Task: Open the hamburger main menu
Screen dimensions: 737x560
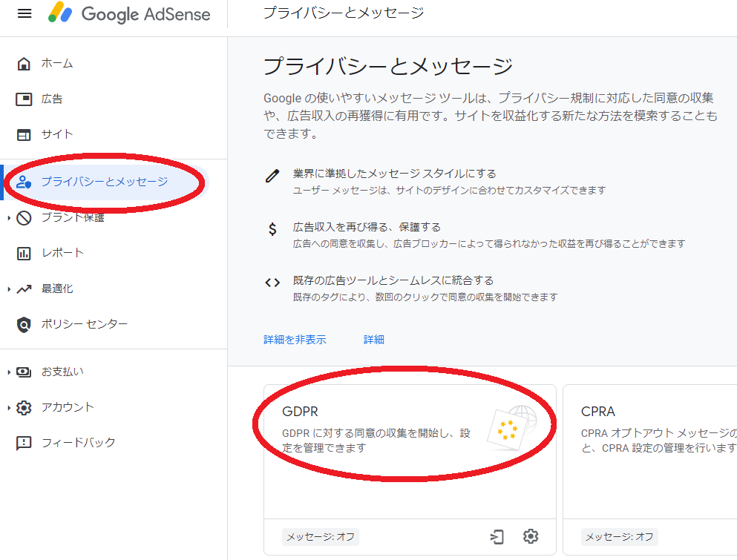Action: point(24,13)
